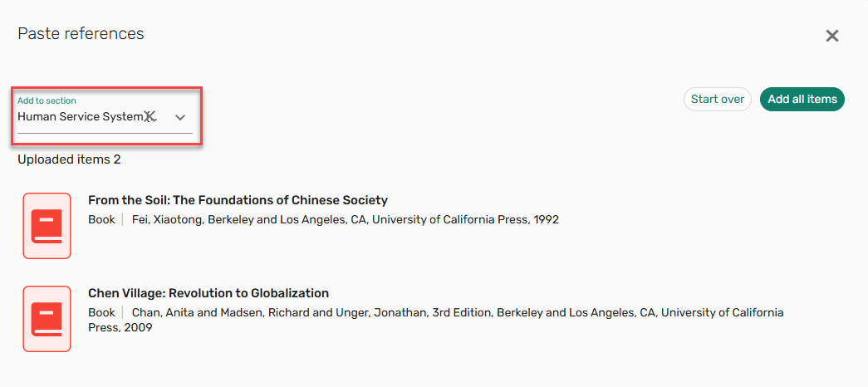The width and height of the screenshot is (868, 387).
Task: Close the Paste references dialog
Action: click(831, 36)
